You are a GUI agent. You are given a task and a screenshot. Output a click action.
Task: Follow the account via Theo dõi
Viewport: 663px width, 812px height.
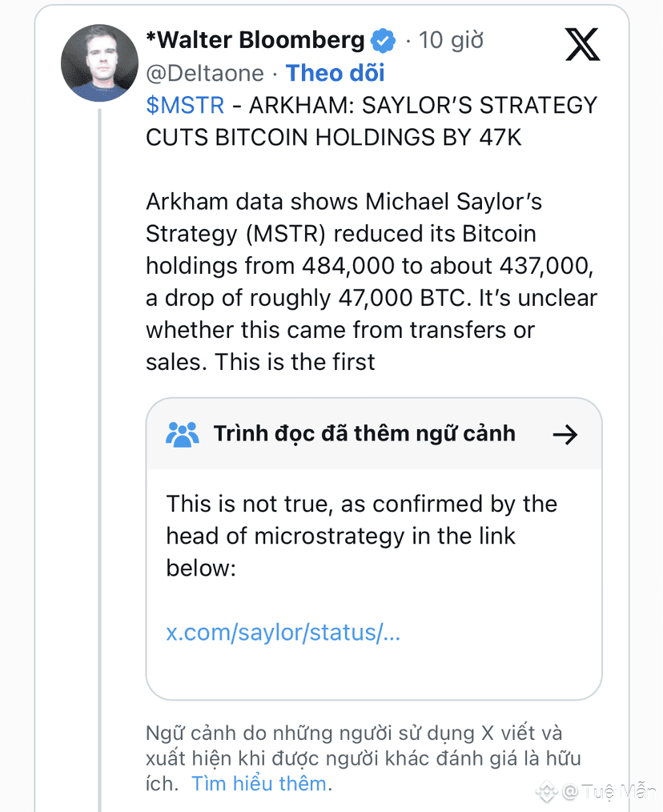(336, 73)
